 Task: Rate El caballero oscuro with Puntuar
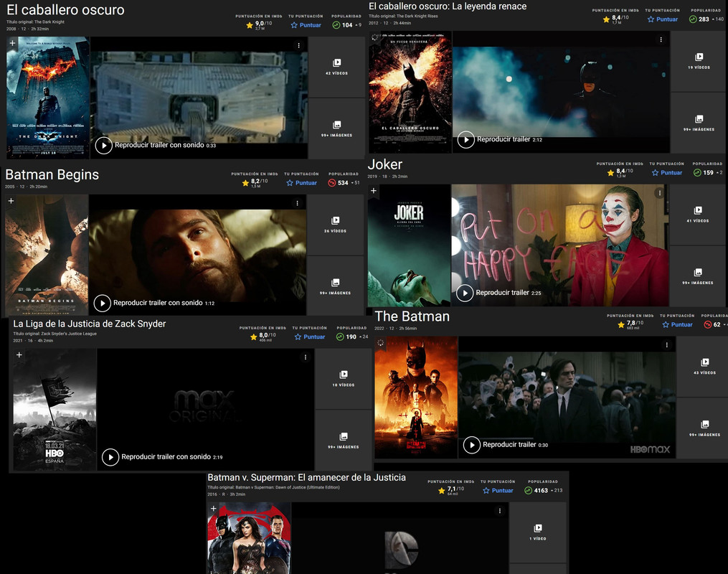(306, 25)
